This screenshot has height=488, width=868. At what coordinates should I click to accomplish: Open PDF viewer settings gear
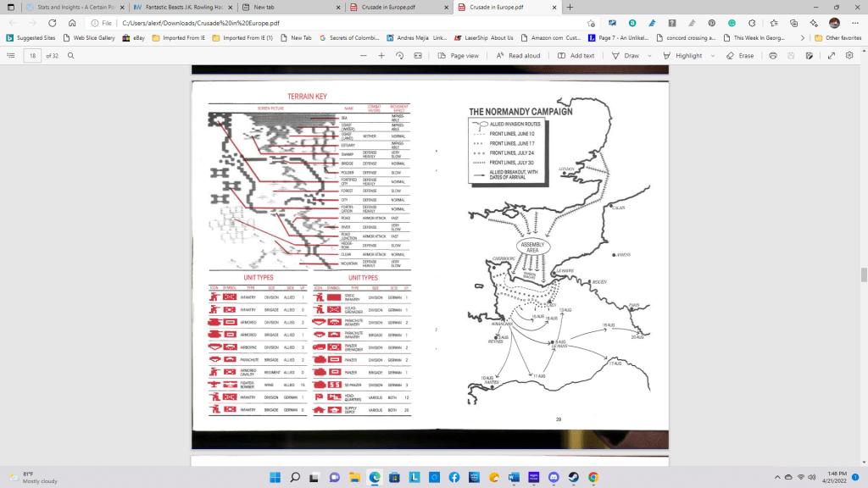(x=849, y=55)
